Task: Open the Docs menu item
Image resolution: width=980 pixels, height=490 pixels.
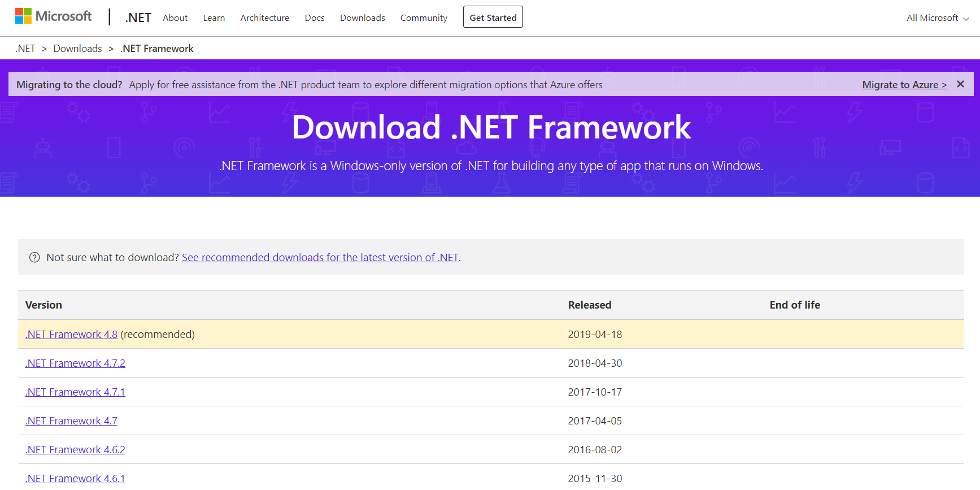Action: (x=315, y=18)
